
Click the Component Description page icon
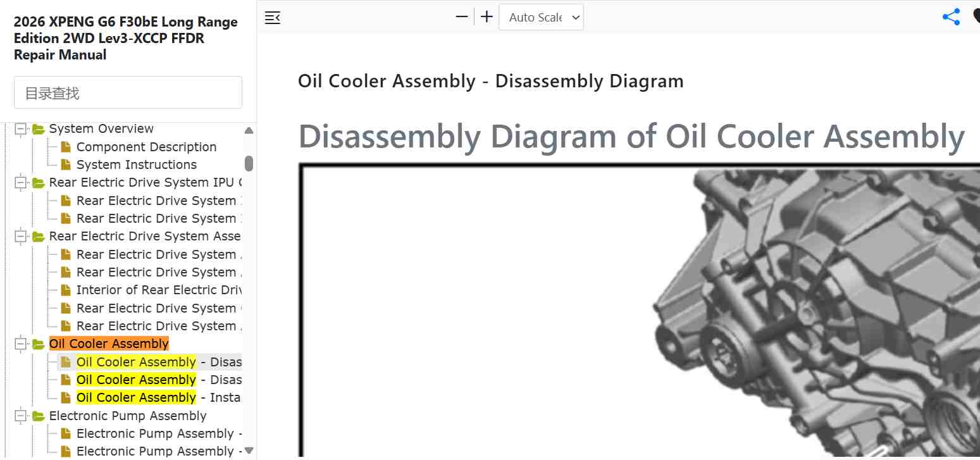tap(66, 147)
